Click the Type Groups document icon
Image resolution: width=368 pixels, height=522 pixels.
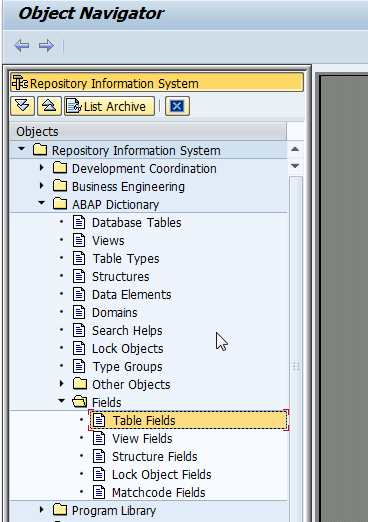click(x=79, y=366)
